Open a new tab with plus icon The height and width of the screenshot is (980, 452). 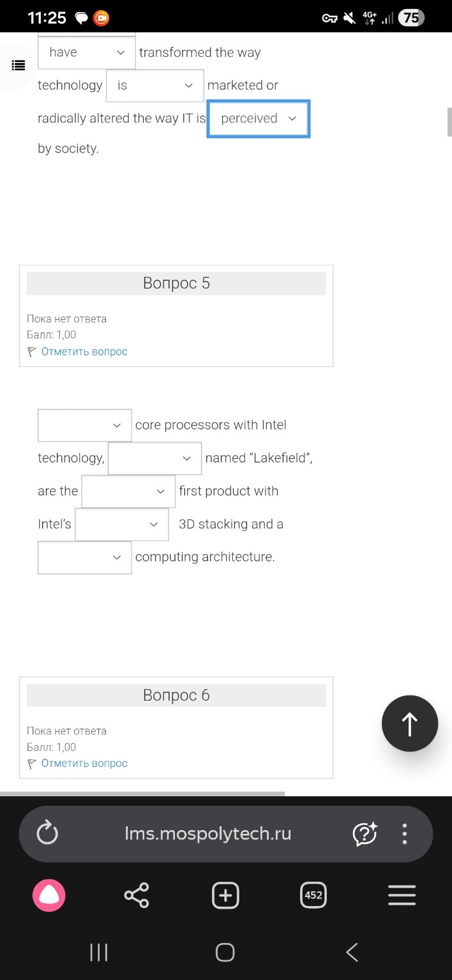[x=225, y=895]
